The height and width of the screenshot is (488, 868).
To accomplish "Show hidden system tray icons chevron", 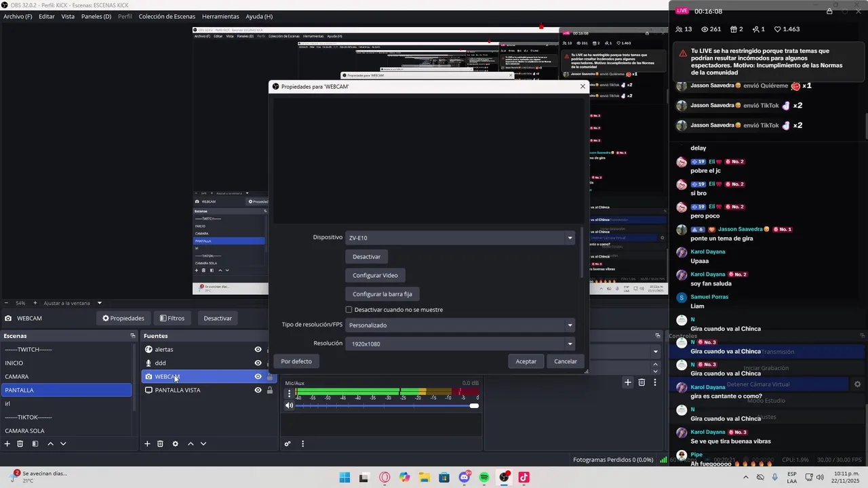I will coord(745,477).
